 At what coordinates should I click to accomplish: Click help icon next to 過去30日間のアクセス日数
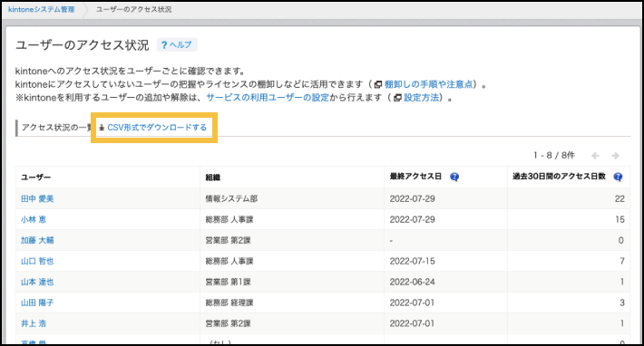618,177
